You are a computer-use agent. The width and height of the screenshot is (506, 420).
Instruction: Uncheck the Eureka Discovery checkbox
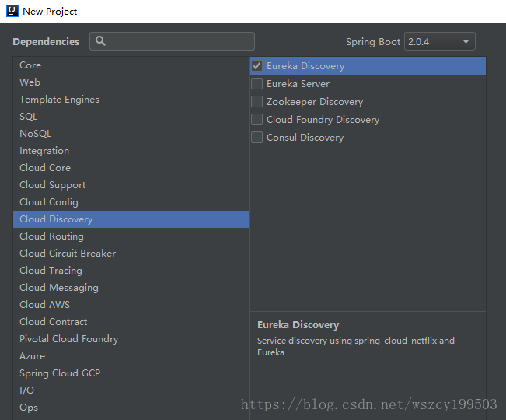(256, 66)
